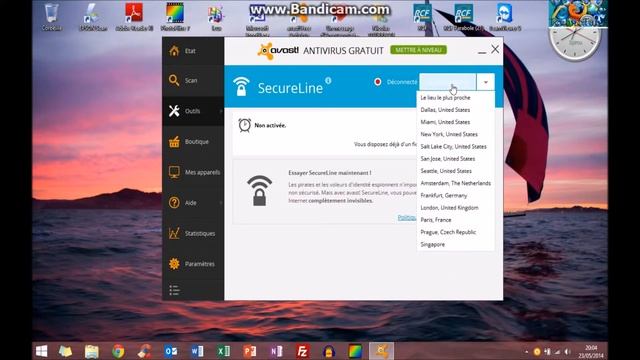Toggle the Déconnecté connection indicator

[x=378, y=82]
